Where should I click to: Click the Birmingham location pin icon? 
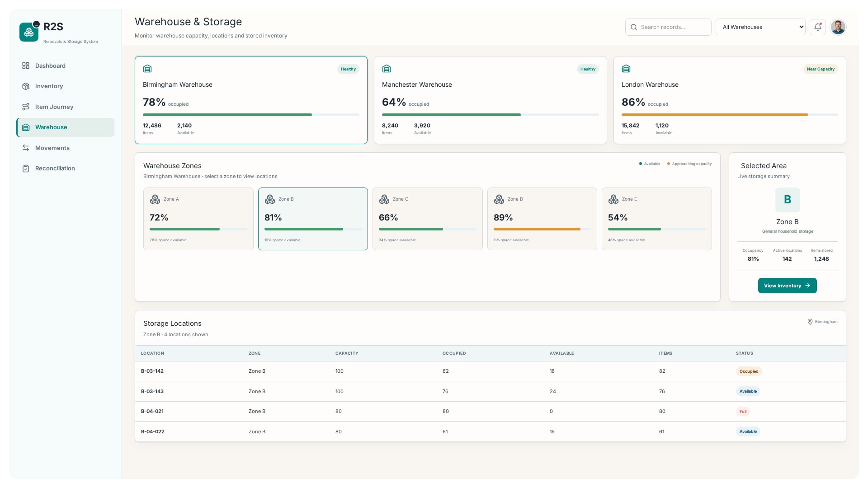(810, 322)
